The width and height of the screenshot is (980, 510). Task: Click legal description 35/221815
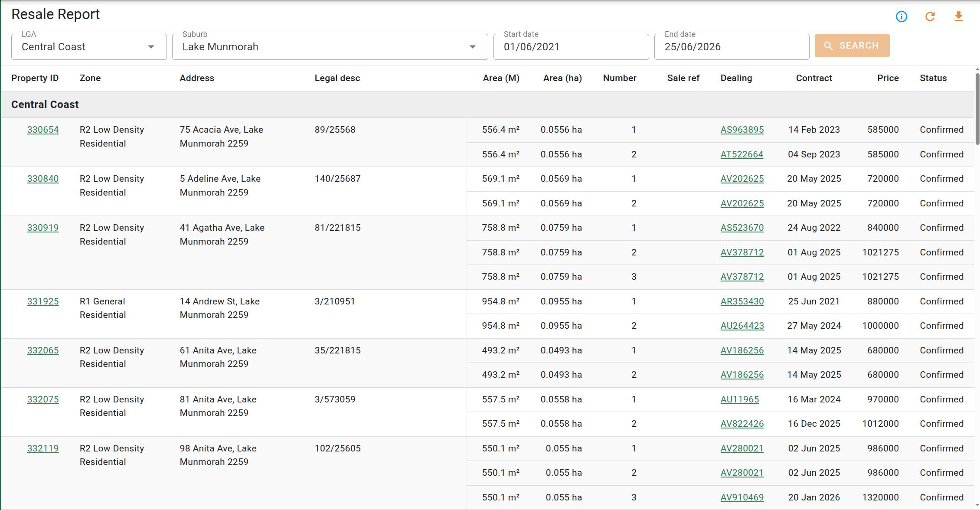point(338,350)
